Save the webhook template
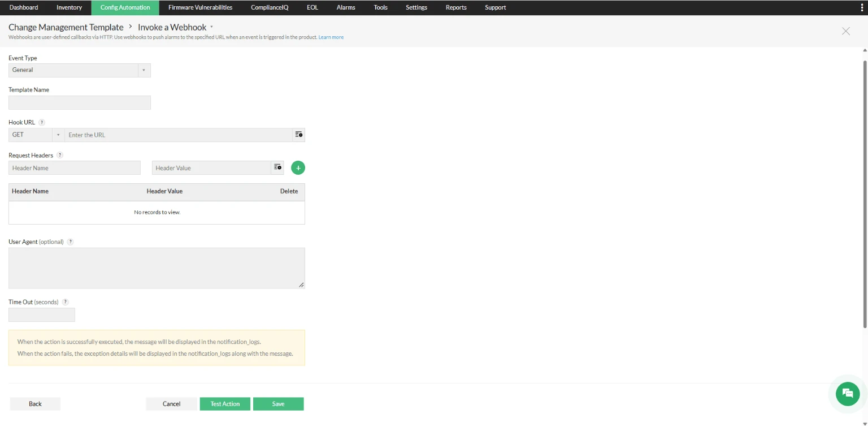 [x=278, y=404]
